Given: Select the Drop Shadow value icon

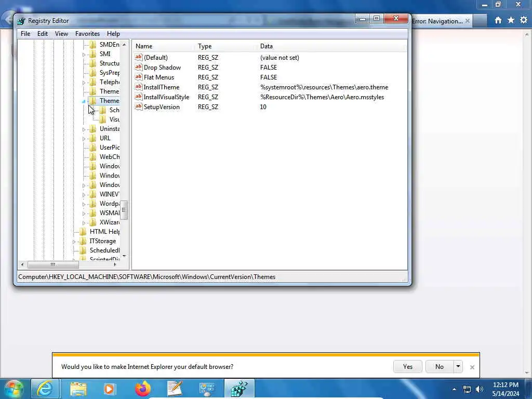Looking at the screenshot, I should pos(138,67).
